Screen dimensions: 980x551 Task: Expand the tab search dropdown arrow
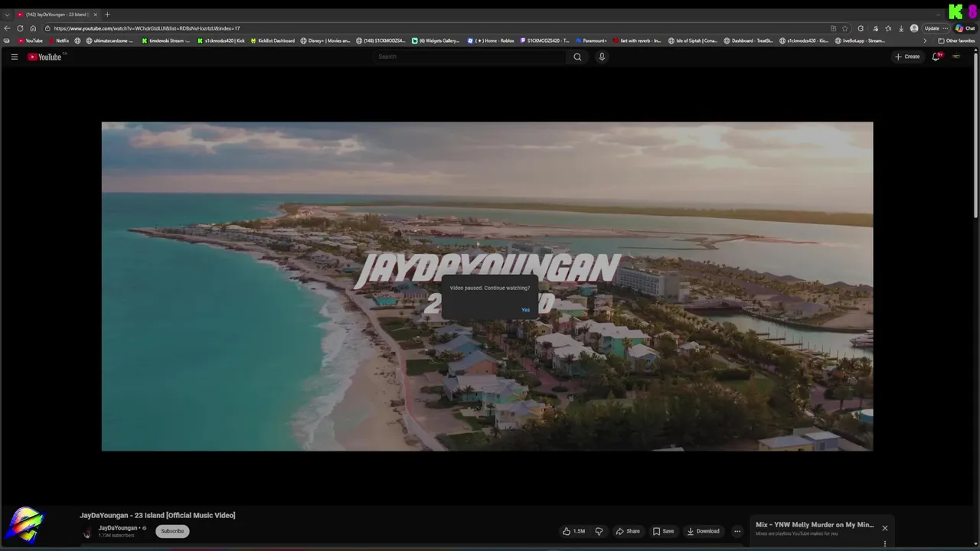point(7,15)
